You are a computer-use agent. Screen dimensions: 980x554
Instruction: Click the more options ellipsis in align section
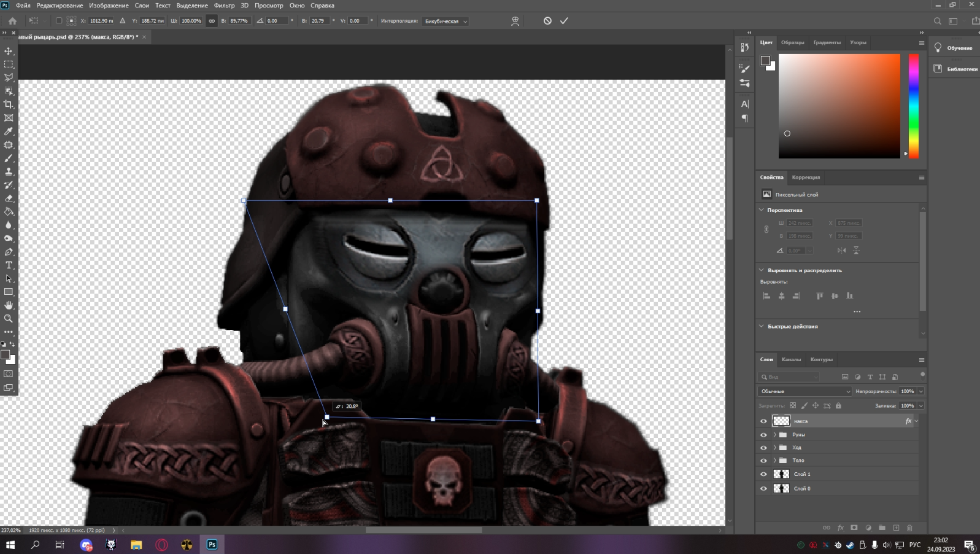(x=857, y=311)
